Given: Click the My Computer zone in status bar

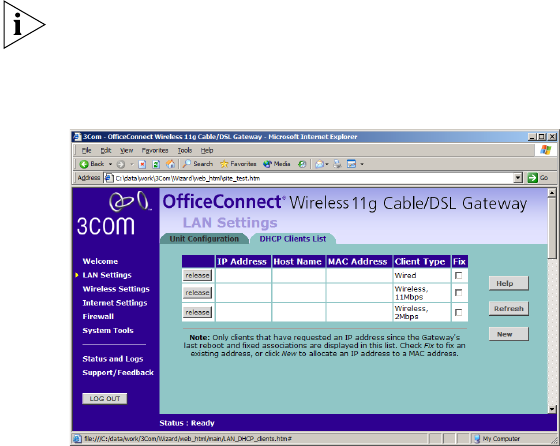Looking at the screenshot, I should point(497,439).
